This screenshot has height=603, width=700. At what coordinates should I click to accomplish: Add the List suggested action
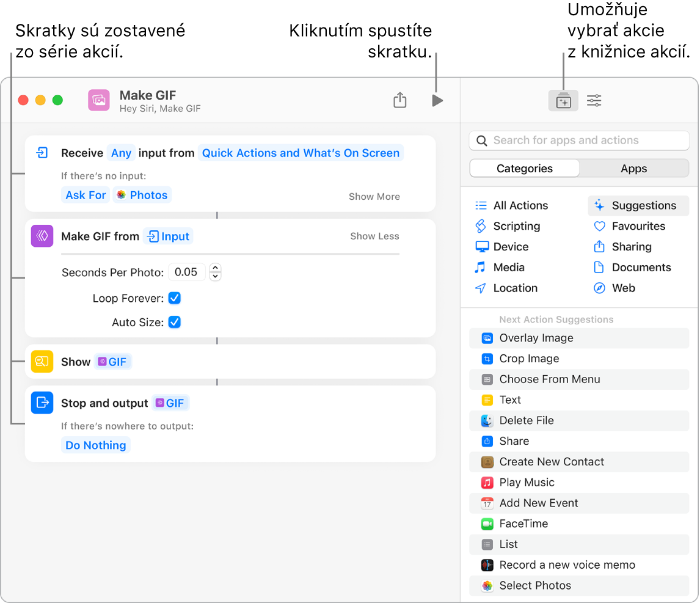(x=579, y=544)
